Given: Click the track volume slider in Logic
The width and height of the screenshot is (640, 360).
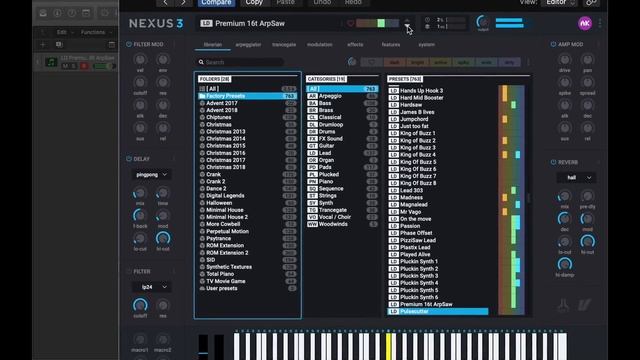Looking at the screenshot, I should 104,66.
